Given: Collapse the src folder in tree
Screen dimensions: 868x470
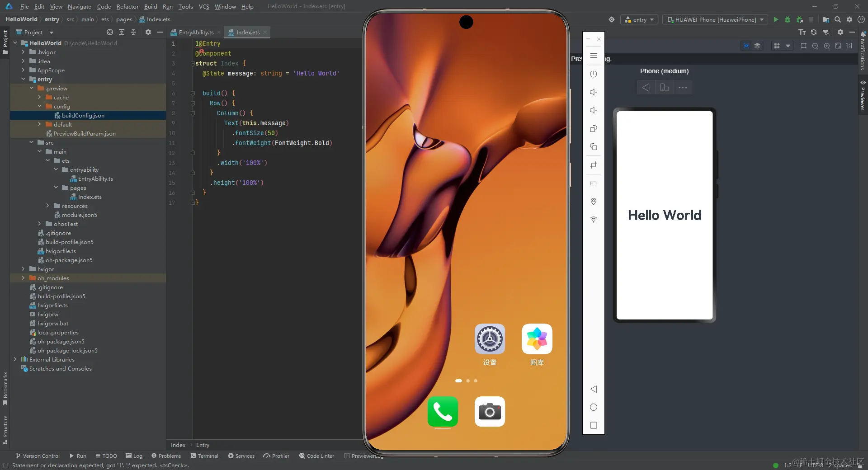Looking at the screenshot, I should point(31,142).
